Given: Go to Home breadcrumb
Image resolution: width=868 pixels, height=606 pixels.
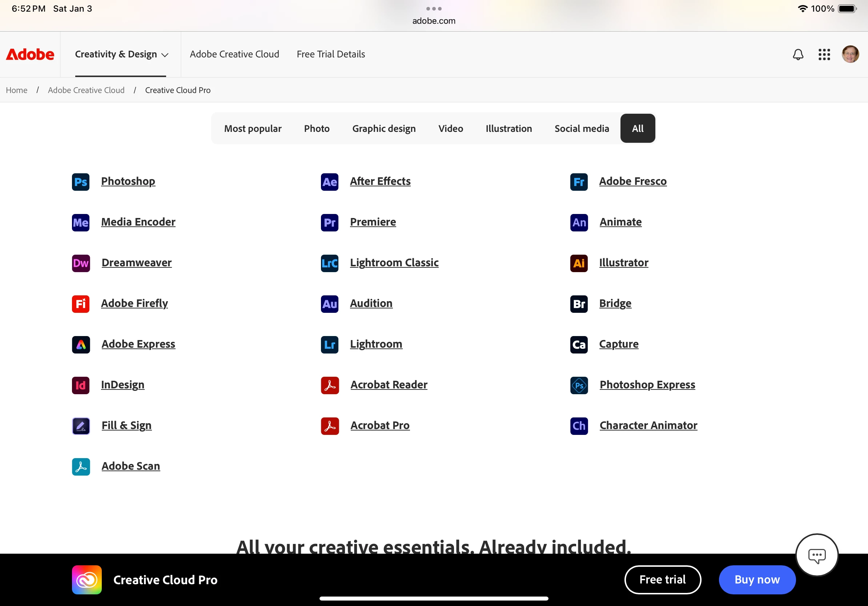Looking at the screenshot, I should point(17,90).
